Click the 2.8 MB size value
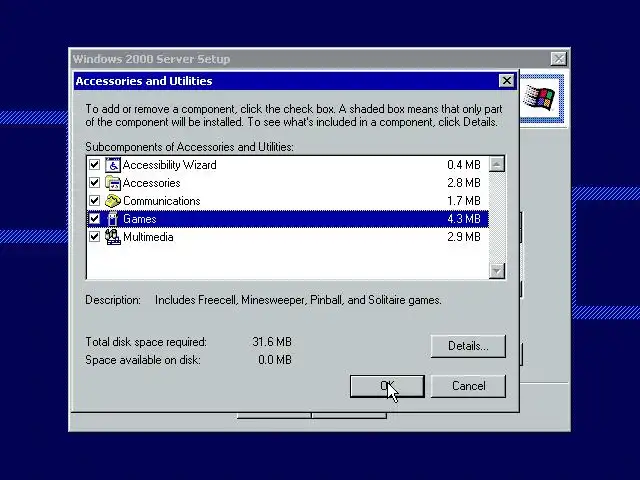 point(464,183)
